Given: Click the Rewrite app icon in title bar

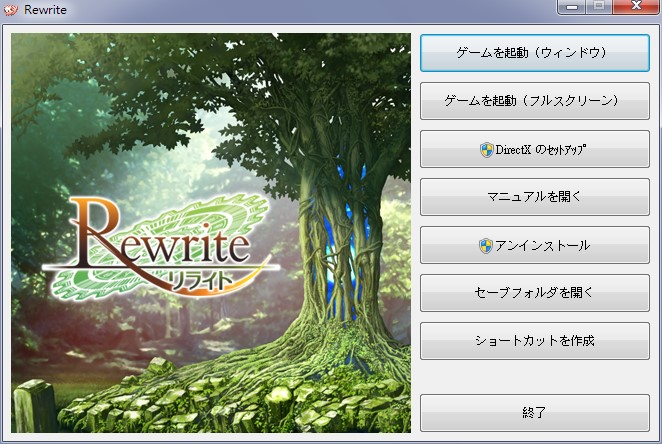Looking at the screenshot, I should [x=11, y=10].
